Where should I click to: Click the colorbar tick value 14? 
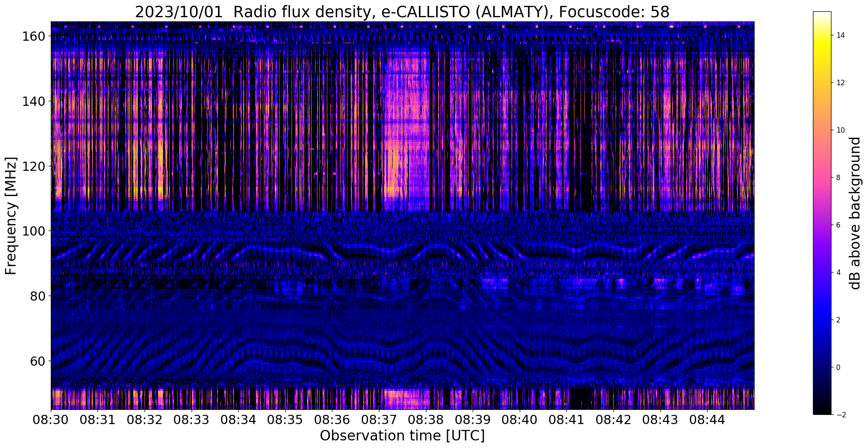pos(841,35)
